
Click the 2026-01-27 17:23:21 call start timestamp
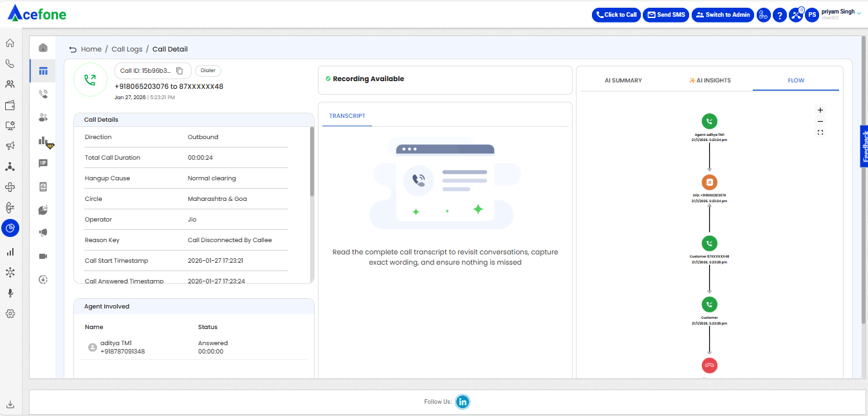click(x=216, y=261)
